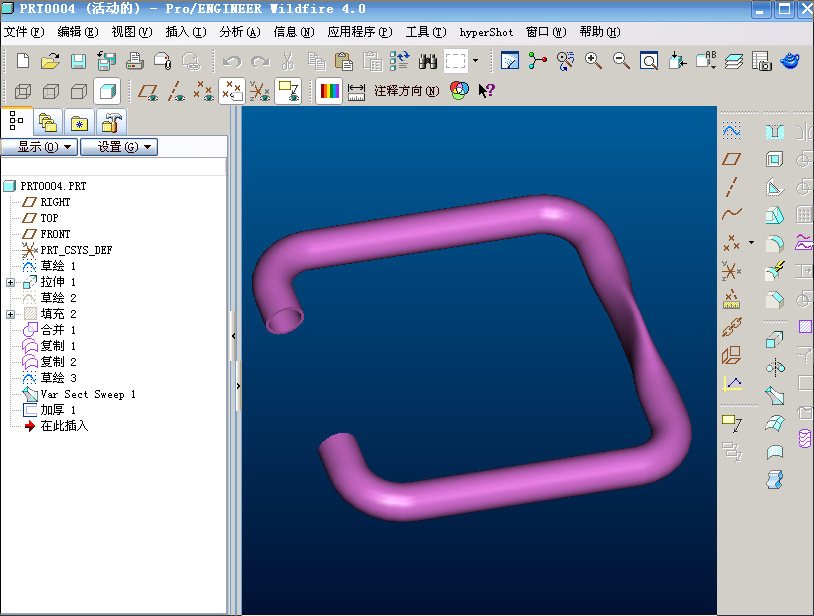Click the blue teapot render icon

pyautogui.click(x=790, y=61)
